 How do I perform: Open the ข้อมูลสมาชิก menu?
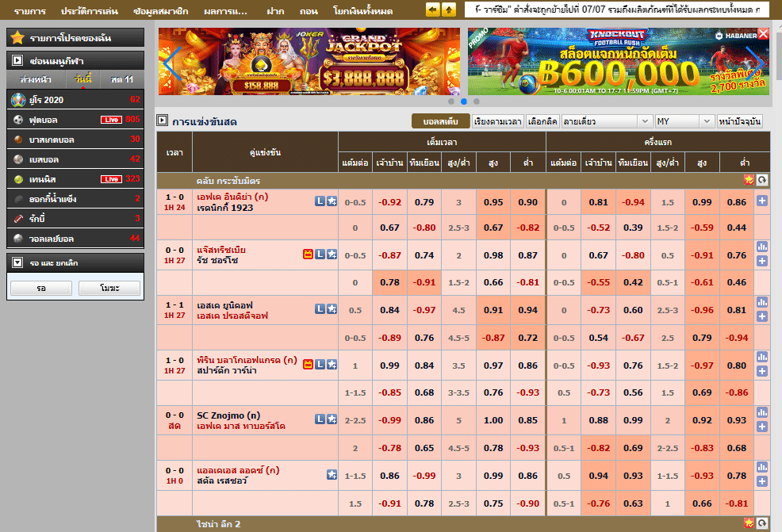click(x=160, y=11)
